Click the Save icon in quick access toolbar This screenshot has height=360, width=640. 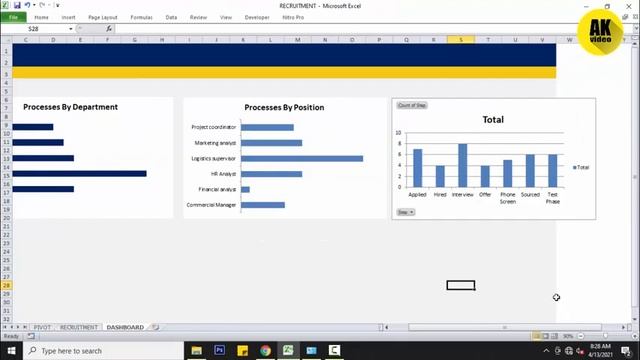point(17,5)
